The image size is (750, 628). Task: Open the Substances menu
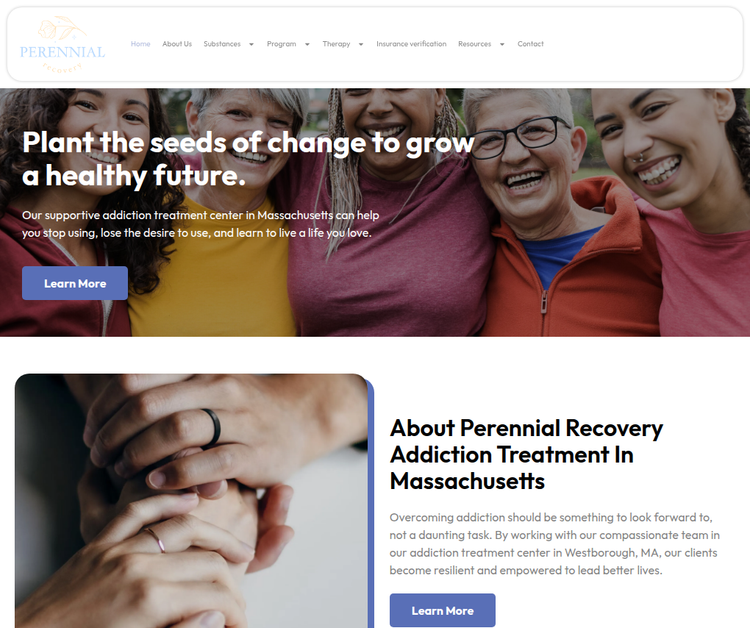(222, 44)
